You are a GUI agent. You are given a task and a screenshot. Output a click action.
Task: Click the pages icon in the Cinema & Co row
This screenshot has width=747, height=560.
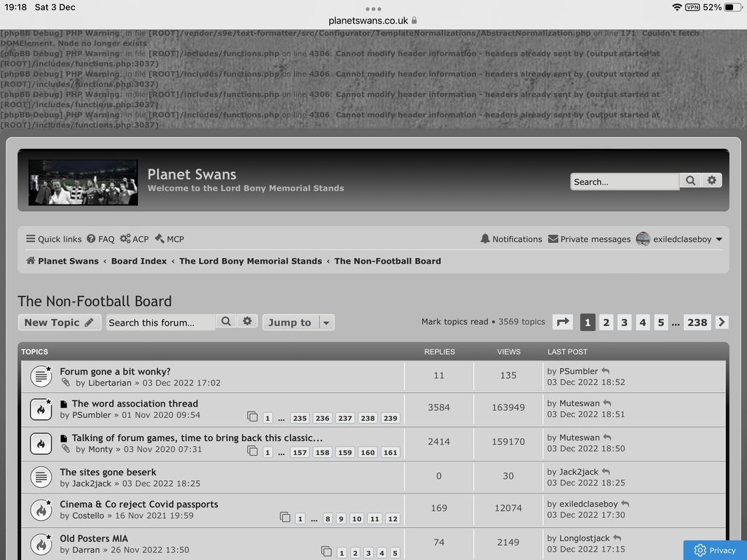(x=285, y=517)
